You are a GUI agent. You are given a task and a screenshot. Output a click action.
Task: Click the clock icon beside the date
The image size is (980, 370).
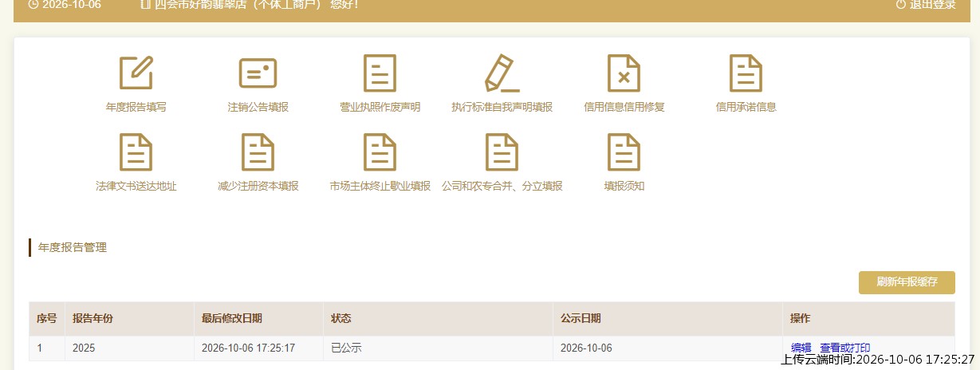click(33, 4)
